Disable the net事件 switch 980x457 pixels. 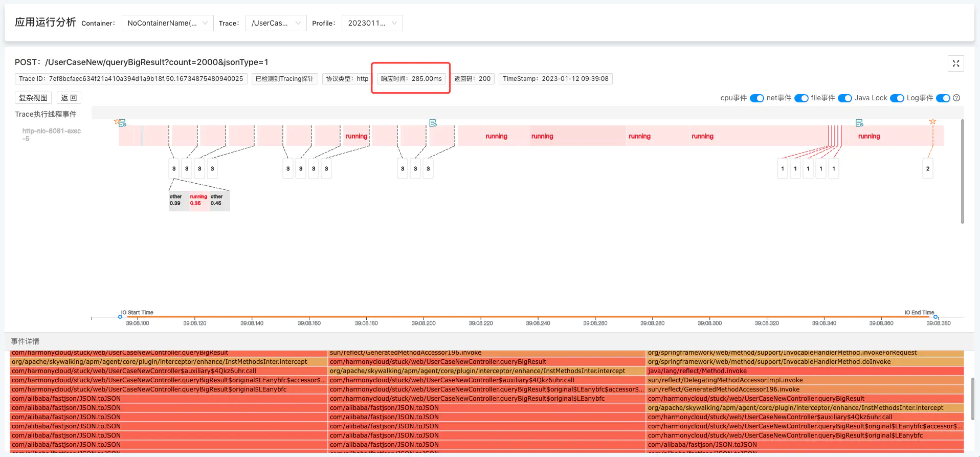coord(801,98)
